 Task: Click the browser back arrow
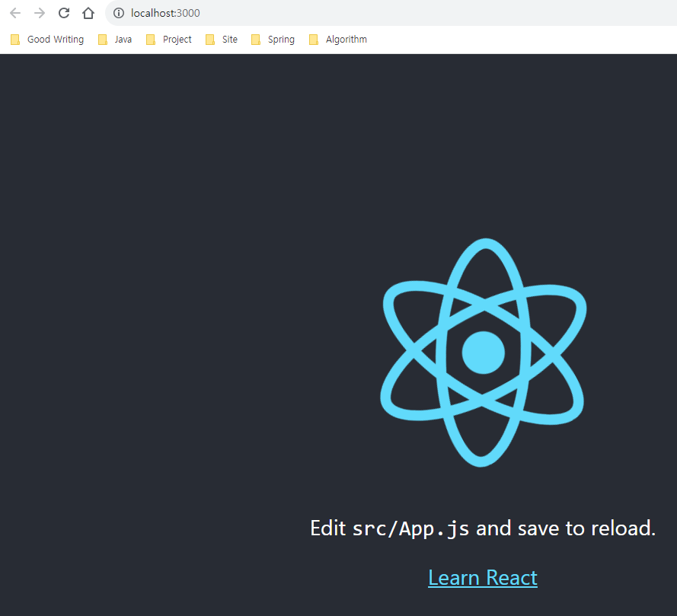click(15, 13)
